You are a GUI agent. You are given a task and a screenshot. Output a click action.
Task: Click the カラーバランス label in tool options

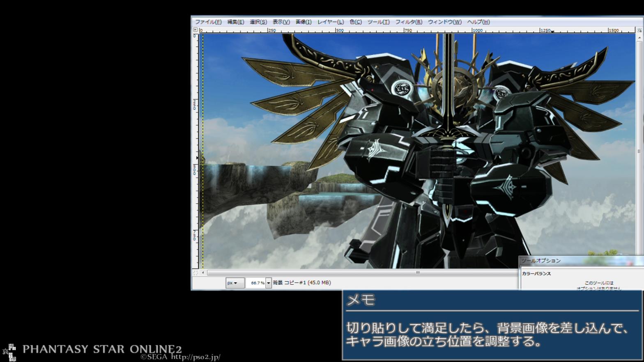tap(536, 274)
